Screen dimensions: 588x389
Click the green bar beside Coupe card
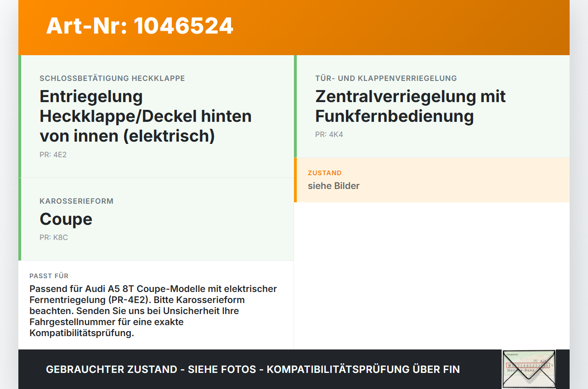coord(20,219)
